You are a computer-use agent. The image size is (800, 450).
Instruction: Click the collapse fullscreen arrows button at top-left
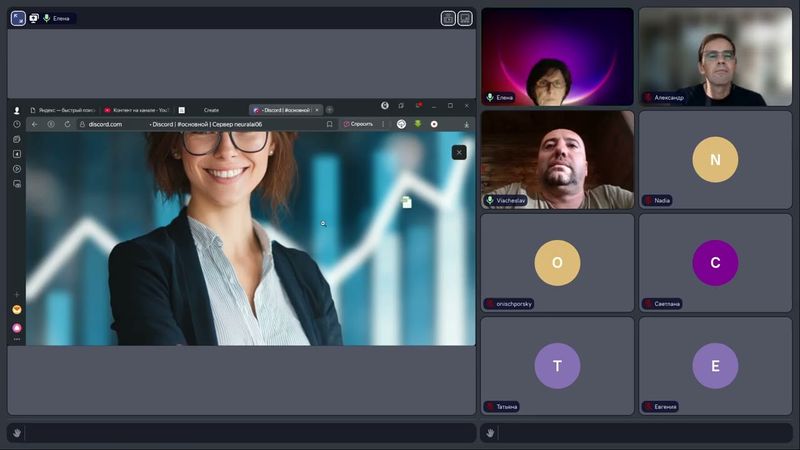[x=18, y=18]
